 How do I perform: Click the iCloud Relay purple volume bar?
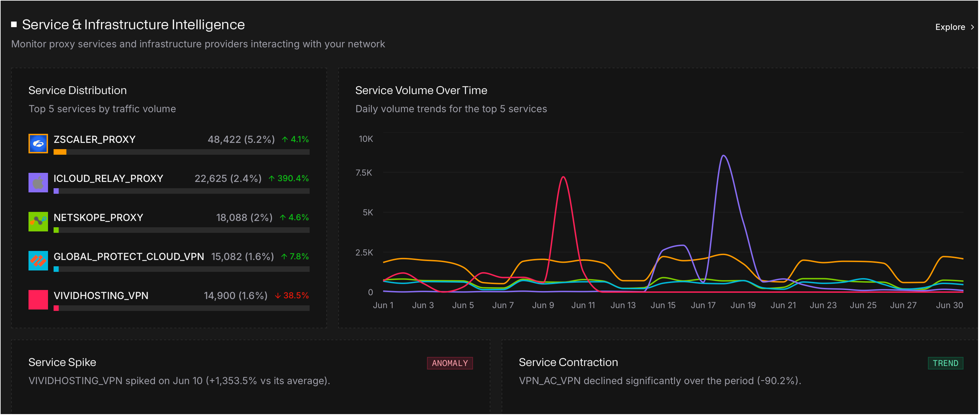point(56,191)
